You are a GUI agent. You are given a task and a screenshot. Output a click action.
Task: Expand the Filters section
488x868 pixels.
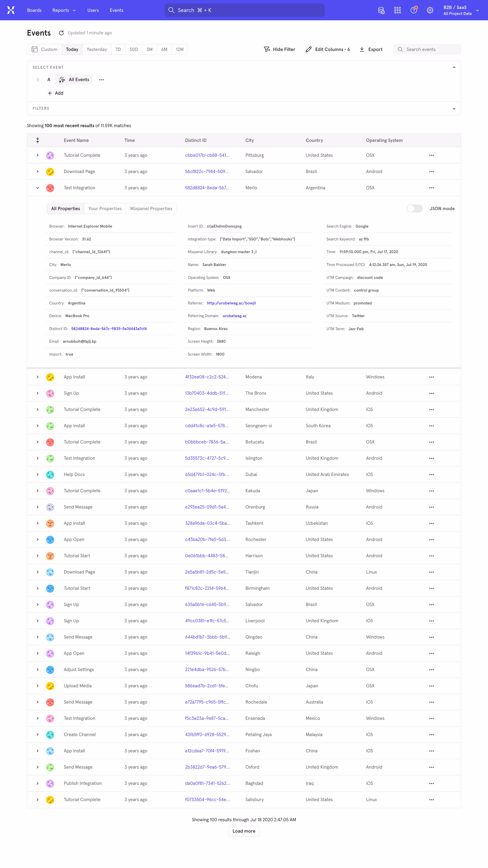pos(454,108)
